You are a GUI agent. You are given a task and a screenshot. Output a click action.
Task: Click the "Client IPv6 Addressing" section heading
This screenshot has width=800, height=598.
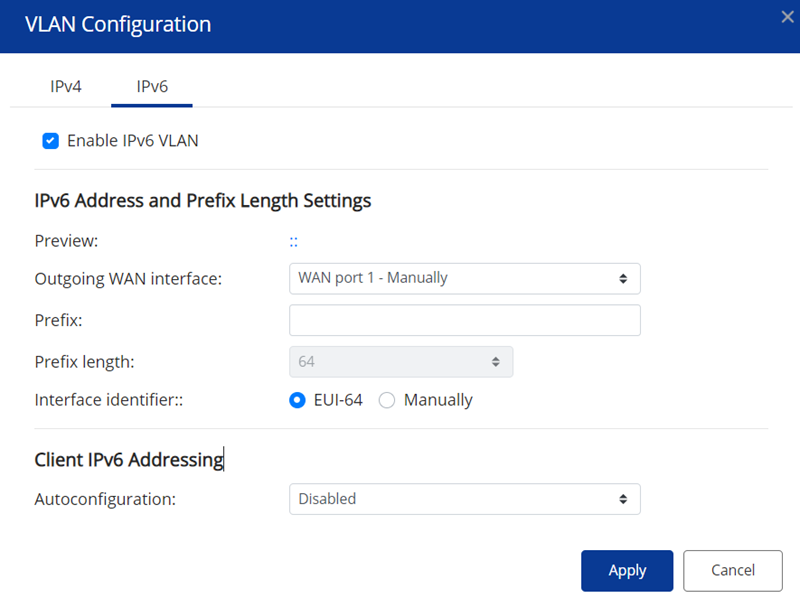tap(129, 460)
